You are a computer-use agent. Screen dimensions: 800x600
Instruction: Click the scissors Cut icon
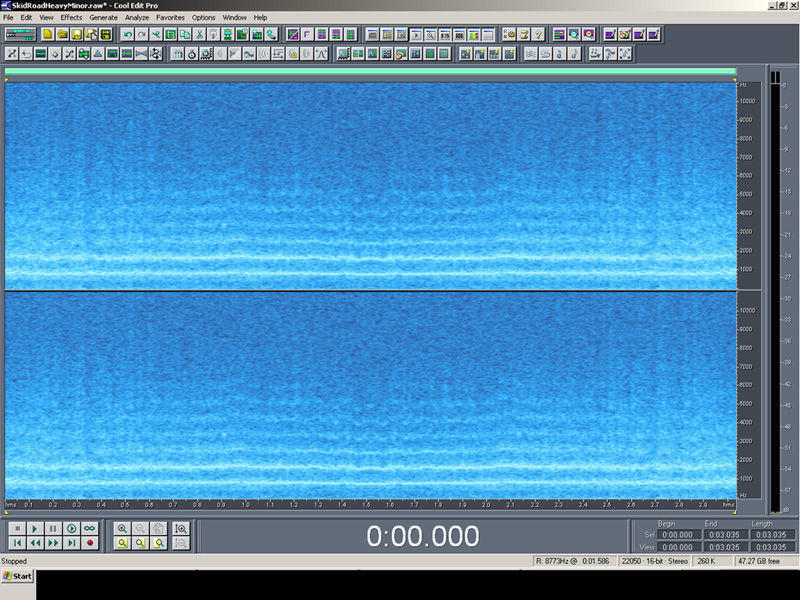click(x=199, y=34)
